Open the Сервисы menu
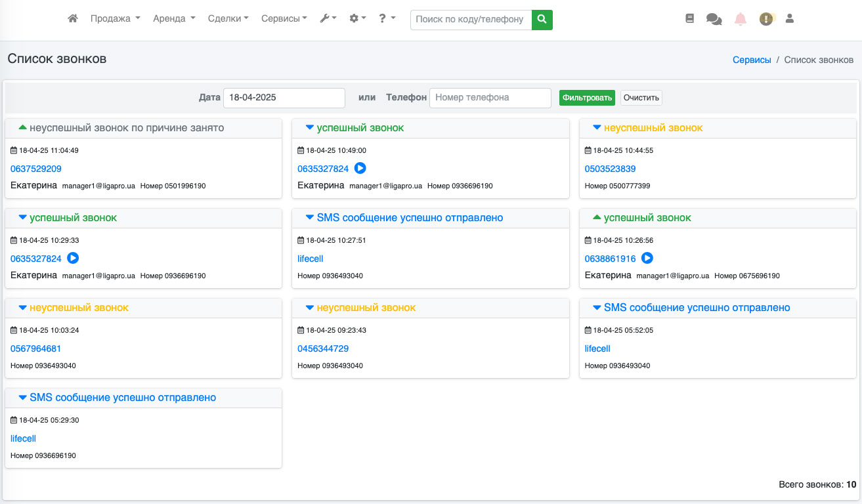This screenshot has width=862, height=504. [x=284, y=19]
